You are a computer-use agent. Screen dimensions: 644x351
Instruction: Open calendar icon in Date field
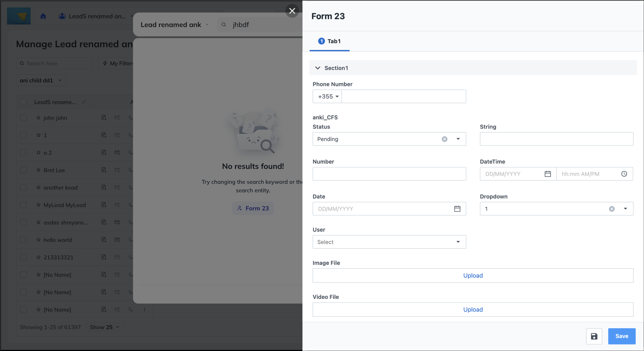457,209
